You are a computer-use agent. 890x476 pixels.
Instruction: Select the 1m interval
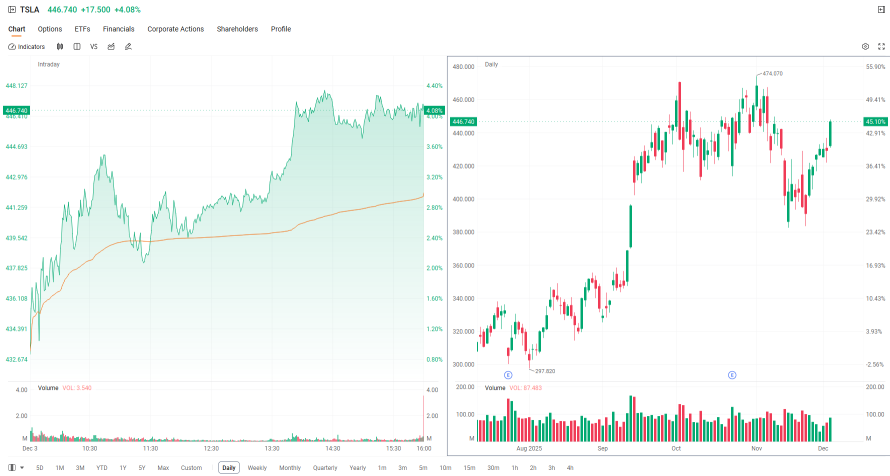[382, 468]
